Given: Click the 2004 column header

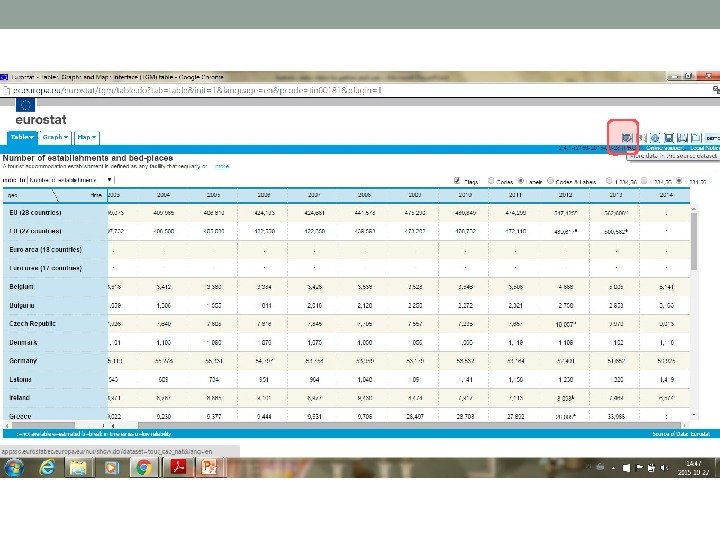Looking at the screenshot, I should pos(163,195).
